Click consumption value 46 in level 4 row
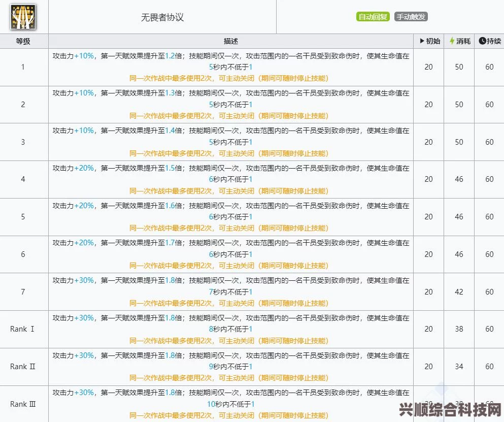 pos(459,179)
